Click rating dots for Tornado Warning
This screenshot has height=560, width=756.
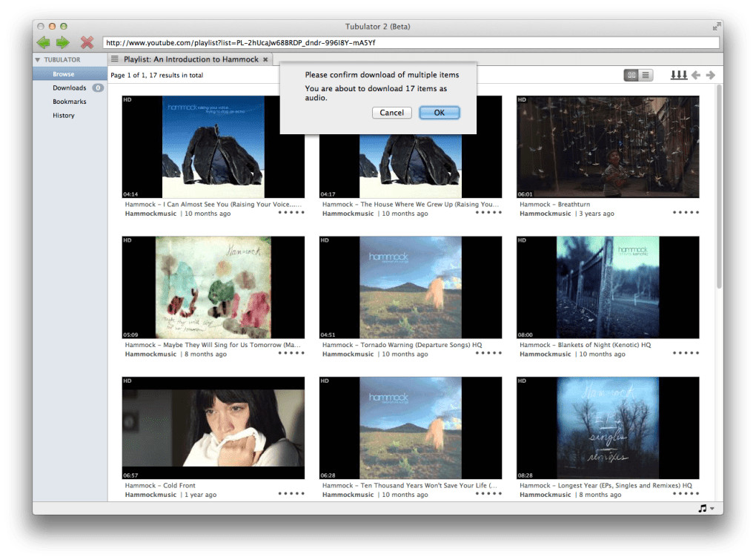[488, 353]
